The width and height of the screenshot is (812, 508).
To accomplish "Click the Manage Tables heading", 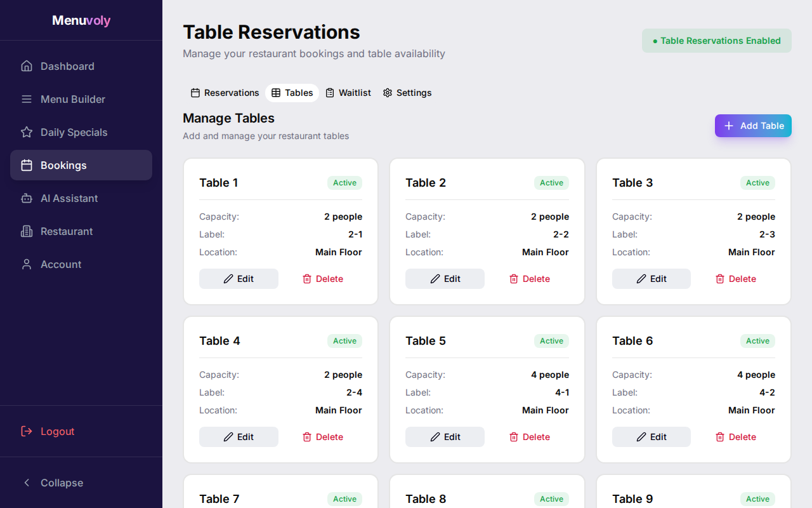I will [228, 118].
